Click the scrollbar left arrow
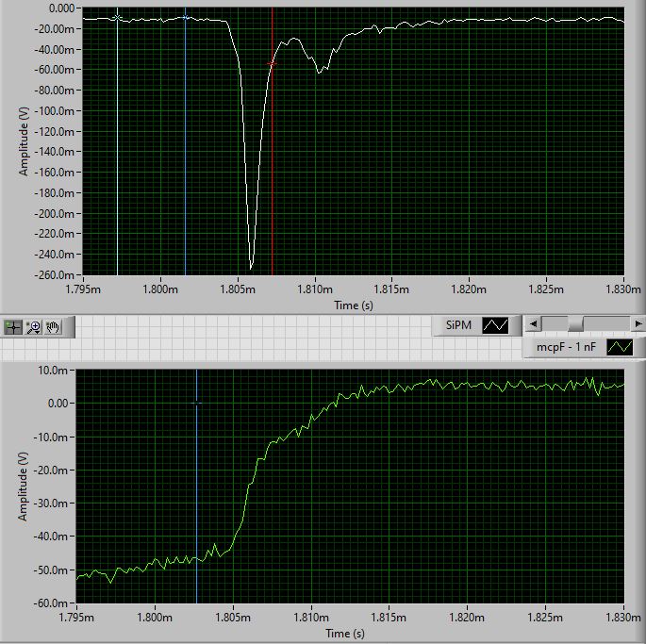The width and height of the screenshot is (646, 644). (x=533, y=323)
